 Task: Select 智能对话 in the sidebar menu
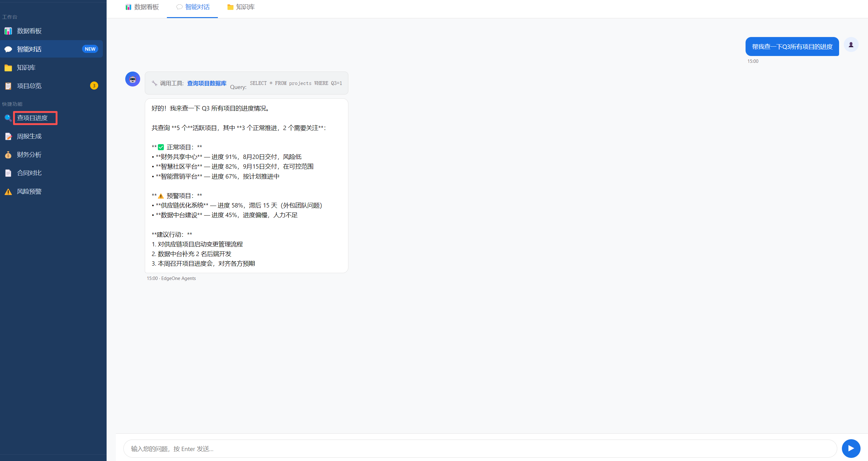(51, 49)
